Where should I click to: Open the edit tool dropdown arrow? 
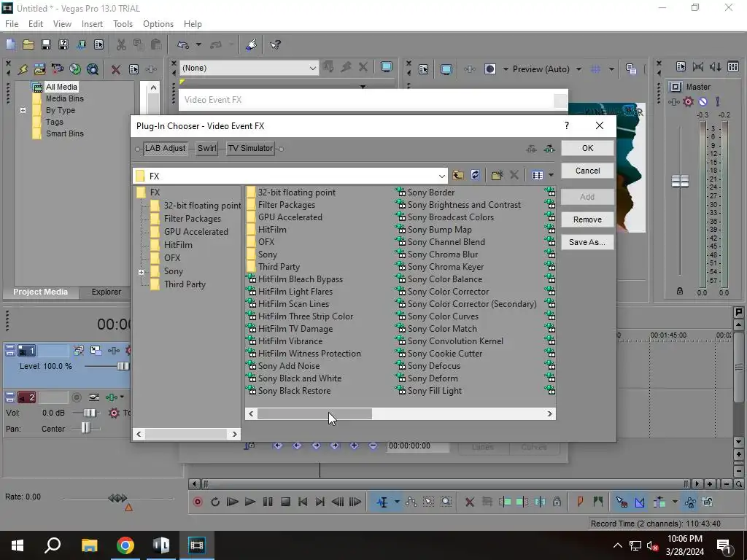tap(397, 502)
